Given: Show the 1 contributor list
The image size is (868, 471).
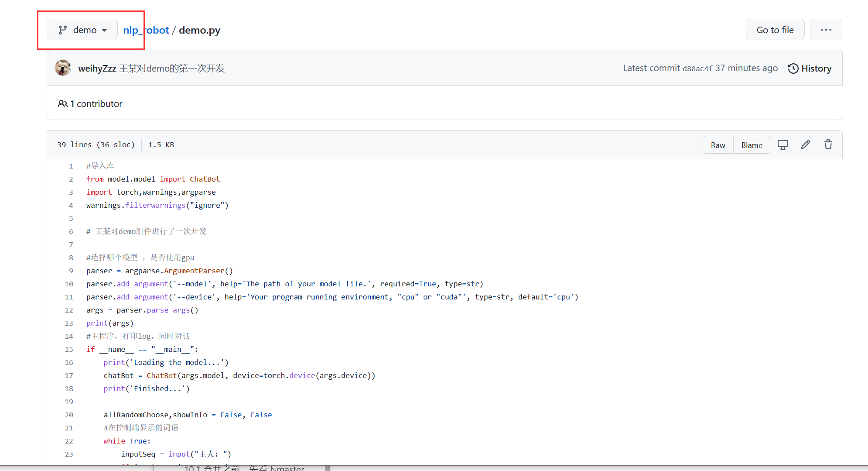Looking at the screenshot, I should click(96, 104).
